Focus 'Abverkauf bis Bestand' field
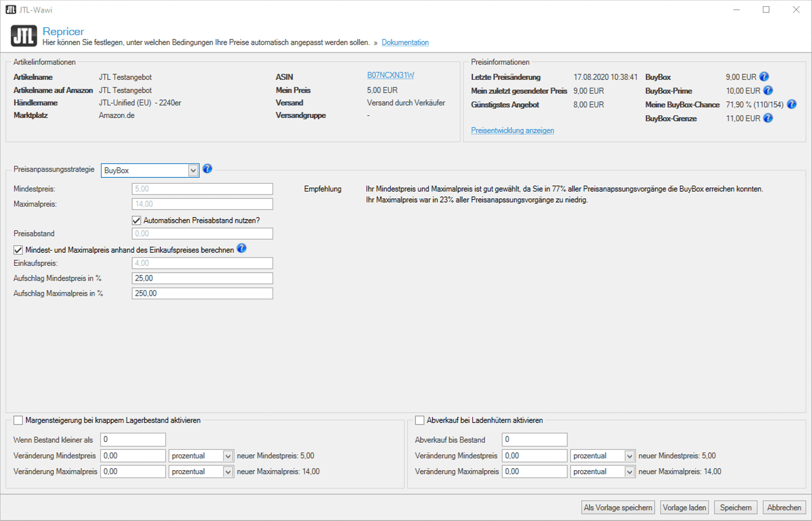The width and height of the screenshot is (812, 521). [x=534, y=439]
